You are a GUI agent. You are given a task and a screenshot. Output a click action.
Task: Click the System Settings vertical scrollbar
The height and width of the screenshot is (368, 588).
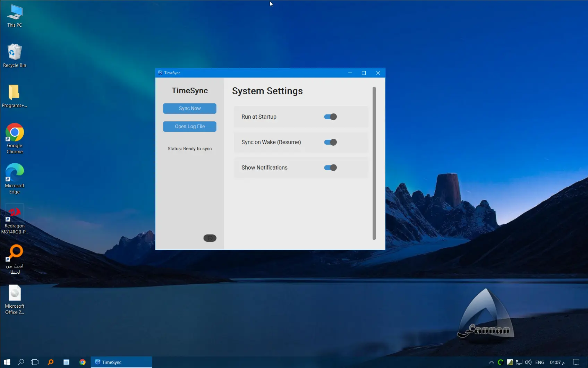click(374, 163)
